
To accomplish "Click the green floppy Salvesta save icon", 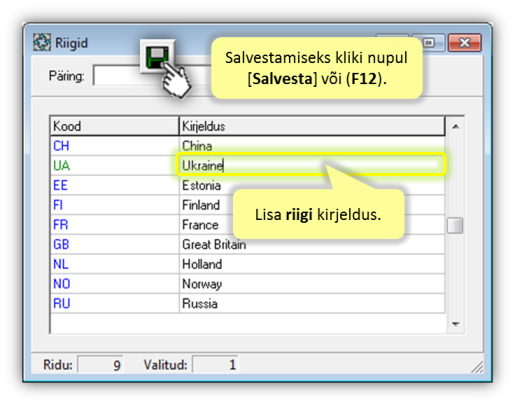I will 157,57.
